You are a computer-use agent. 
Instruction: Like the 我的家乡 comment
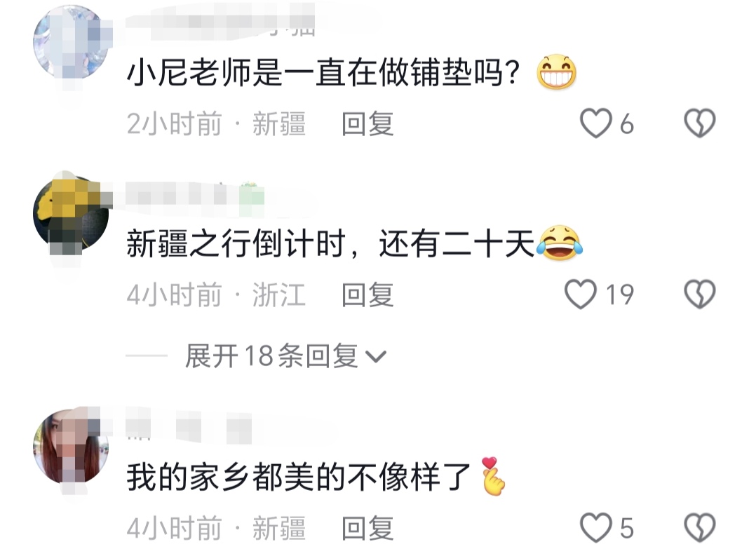coord(596,527)
